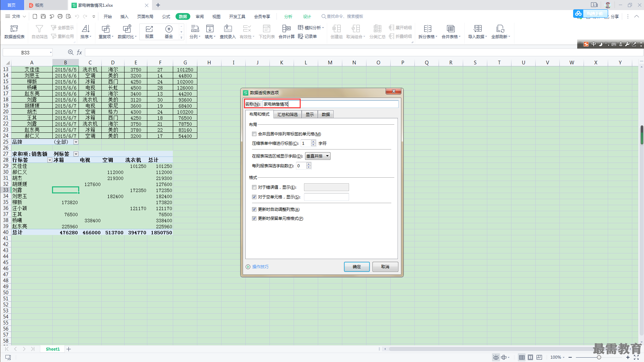The image size is (644, 362).
Task: Increase 每列报表筛选字段数 stepper value
Action: [309, 164]
